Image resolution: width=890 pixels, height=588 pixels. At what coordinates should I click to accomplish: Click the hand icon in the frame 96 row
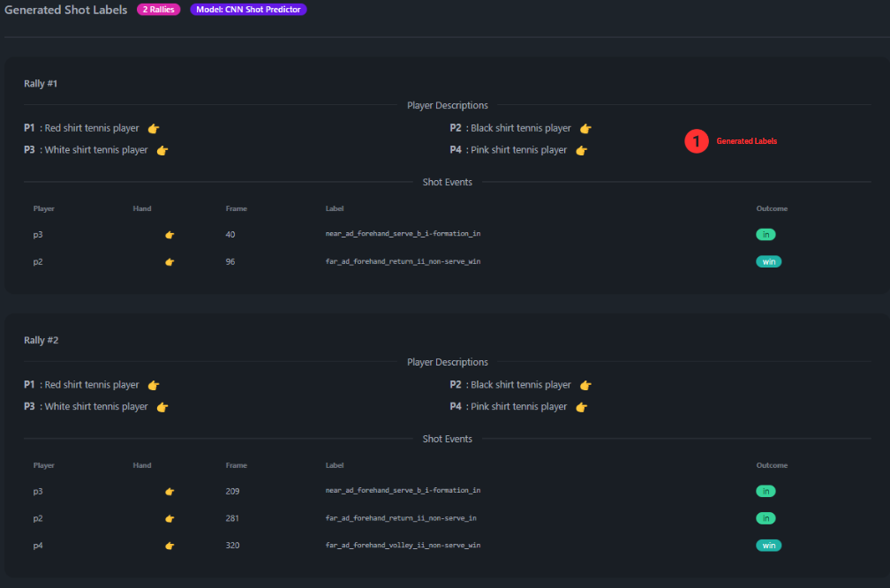pyautogui.click(x=170, y=261)
